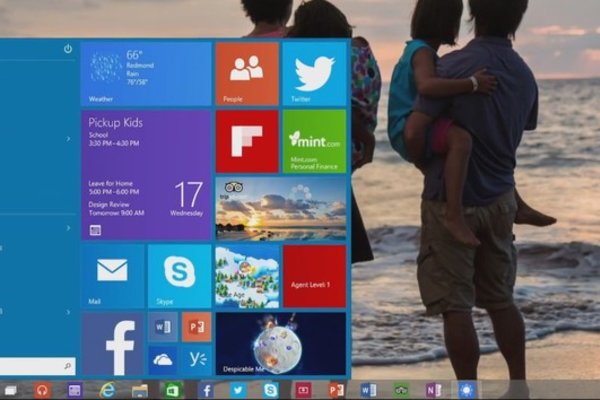Open TripAdvisor from the taskbar

(x=401, y=390)
